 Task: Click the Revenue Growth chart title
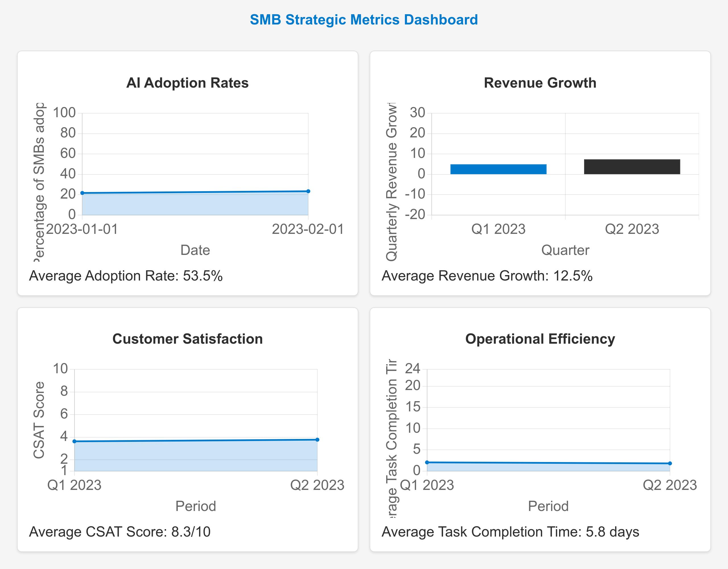[x=540, y=83]
